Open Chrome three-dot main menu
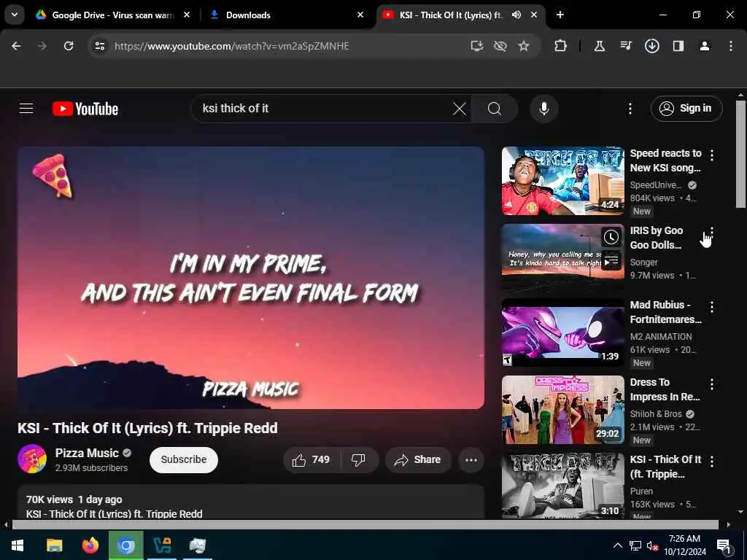The width and height of the screenshot is (747, 560). point(731,46)
